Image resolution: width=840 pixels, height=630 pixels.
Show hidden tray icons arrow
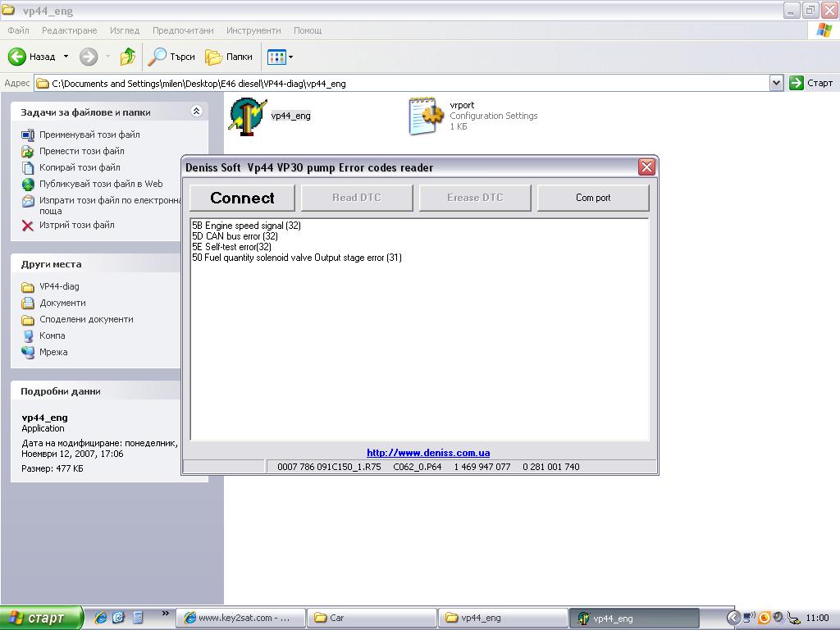[733, 618]
